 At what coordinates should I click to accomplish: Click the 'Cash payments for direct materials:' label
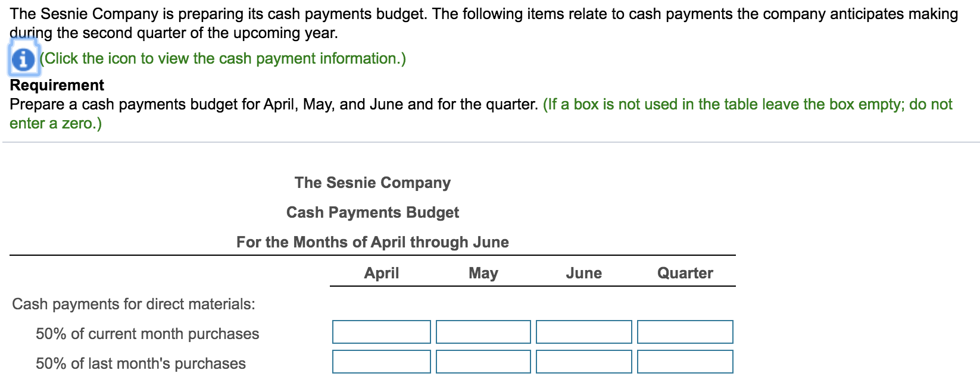pos(133,304)
